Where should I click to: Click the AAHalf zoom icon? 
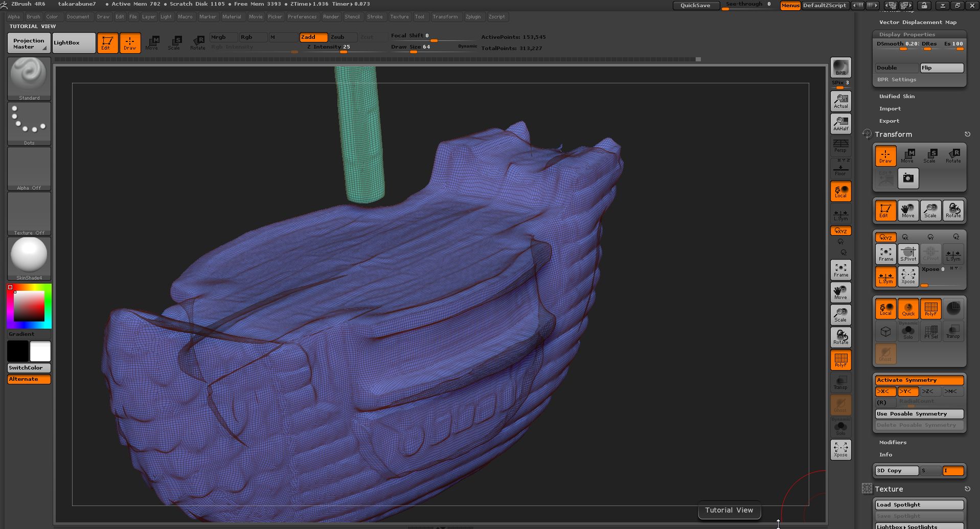pyautogui.click(x=840, y=123)
